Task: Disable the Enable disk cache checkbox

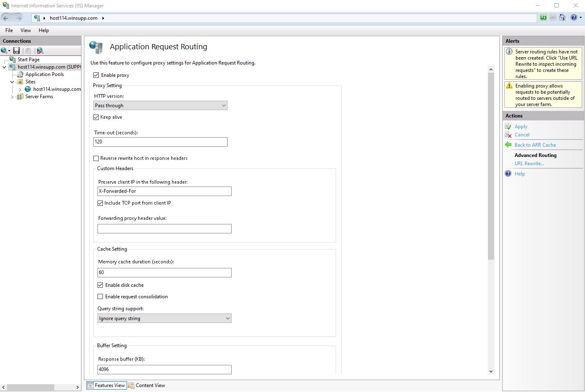Action: pyautogui.click(x=100, y=285)
